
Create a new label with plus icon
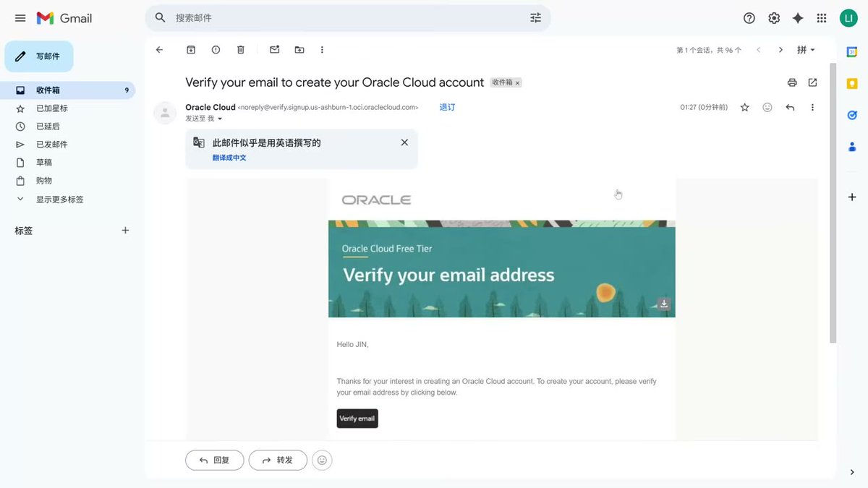point(125,231)
